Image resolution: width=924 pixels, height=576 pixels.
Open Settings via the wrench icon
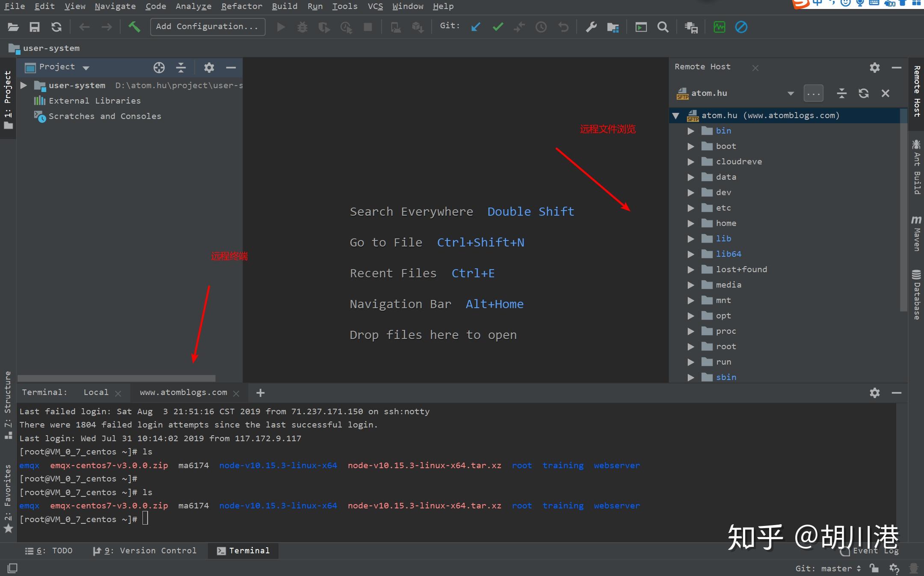coord(591,27)
